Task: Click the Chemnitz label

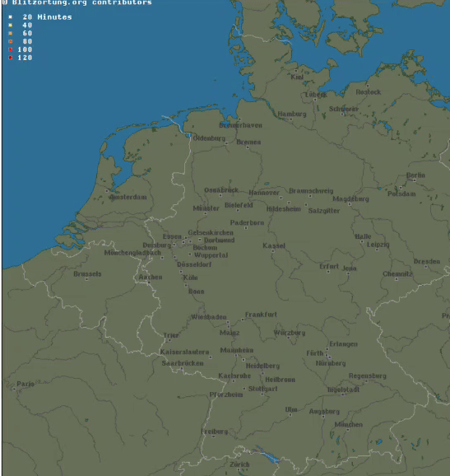Action: pyautogui.click(x=397, y=274)
